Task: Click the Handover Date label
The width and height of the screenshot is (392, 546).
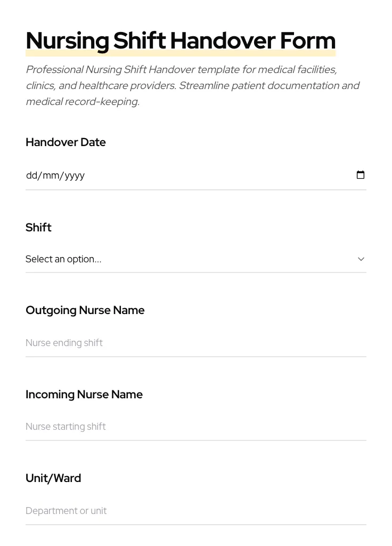Action: pos(66,142)
